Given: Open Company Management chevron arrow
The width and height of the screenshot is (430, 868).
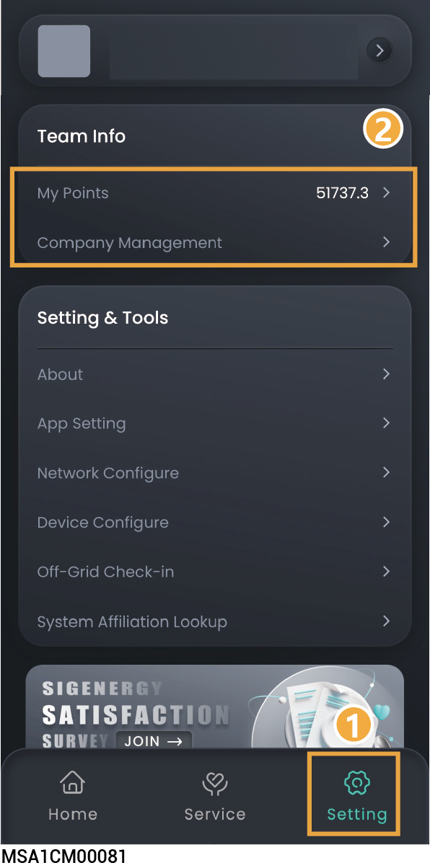Looking at the screenshot, I should point(387,242).
